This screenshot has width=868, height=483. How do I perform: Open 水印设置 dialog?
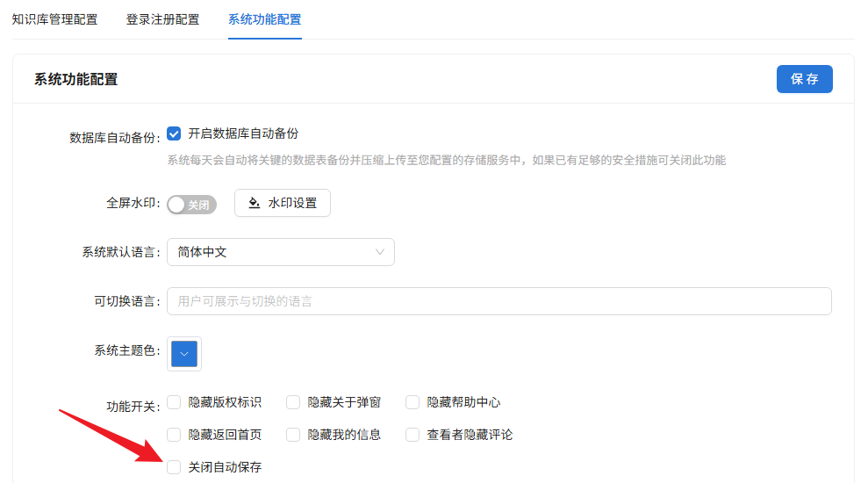point(283,203)
